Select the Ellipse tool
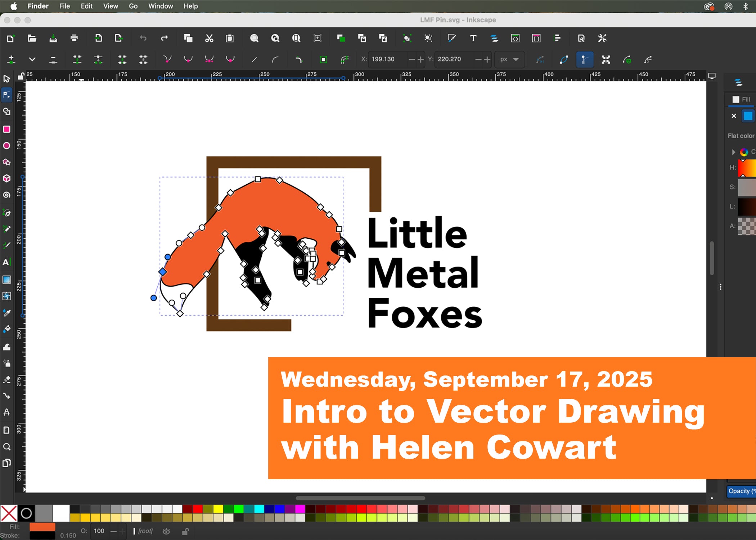756x540 pixels. pyautogui.click(x=6, y=145)
